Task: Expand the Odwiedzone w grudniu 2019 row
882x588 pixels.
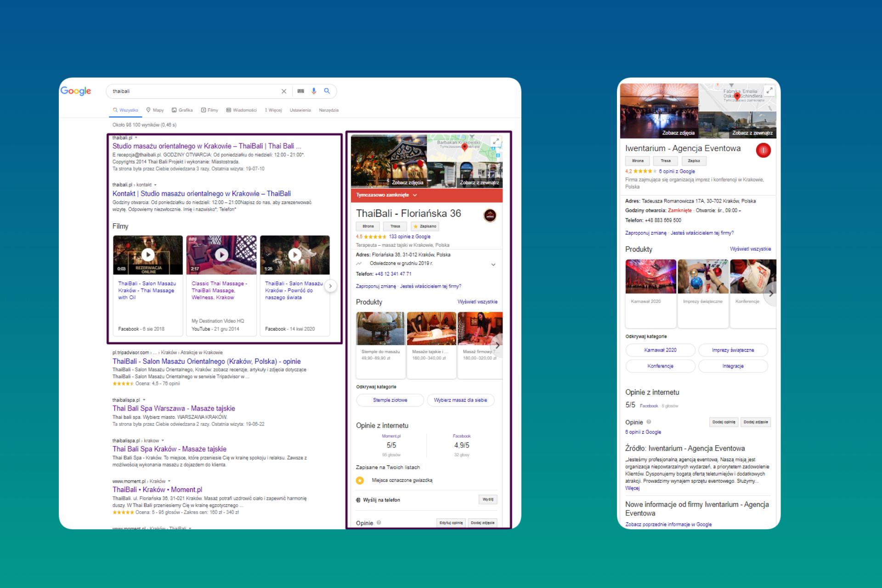Action: (493, 265)
